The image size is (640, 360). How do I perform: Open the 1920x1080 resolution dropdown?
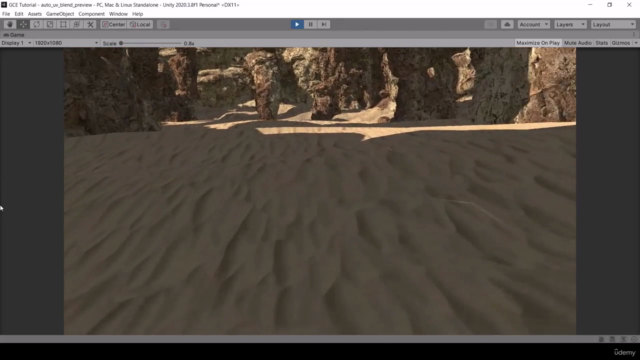pos(66,43)
